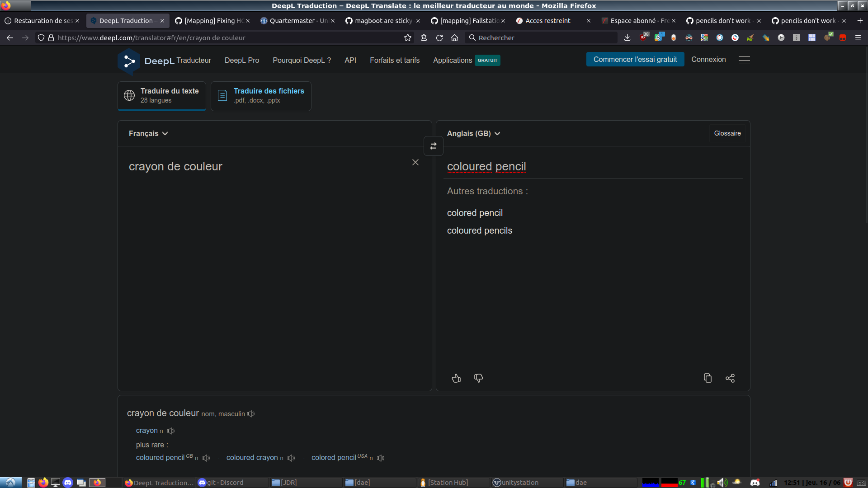
Task: Click the thumbs down translation rating
Action: [478, 378]
